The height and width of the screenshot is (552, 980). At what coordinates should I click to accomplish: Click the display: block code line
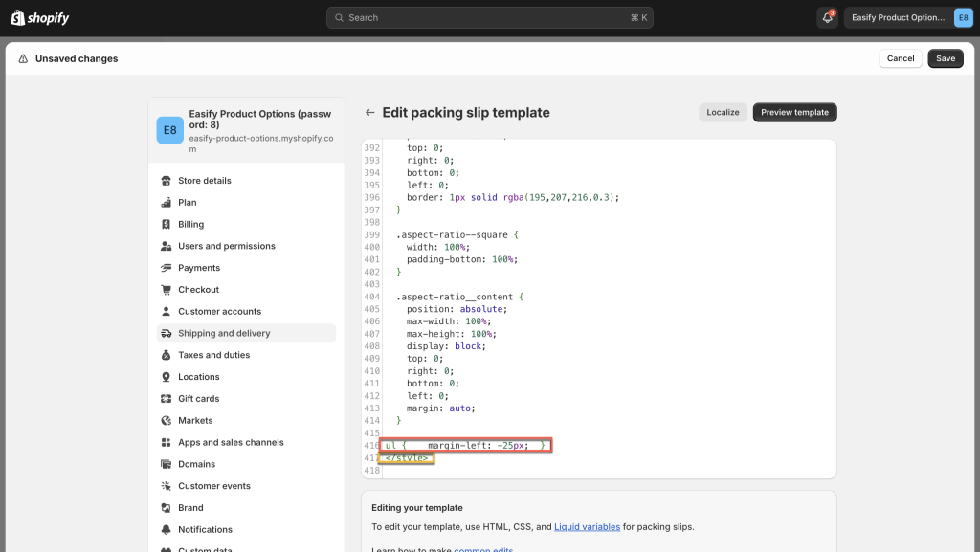446,346
